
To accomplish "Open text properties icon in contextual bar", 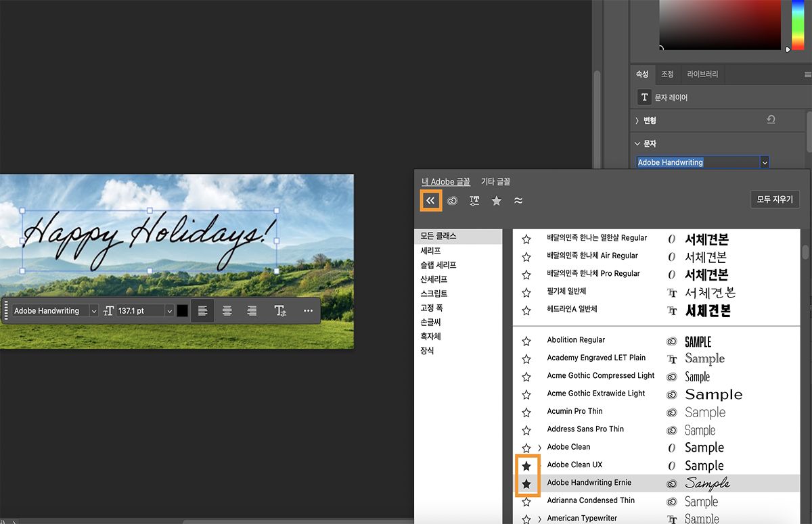I will click(280, 311).
